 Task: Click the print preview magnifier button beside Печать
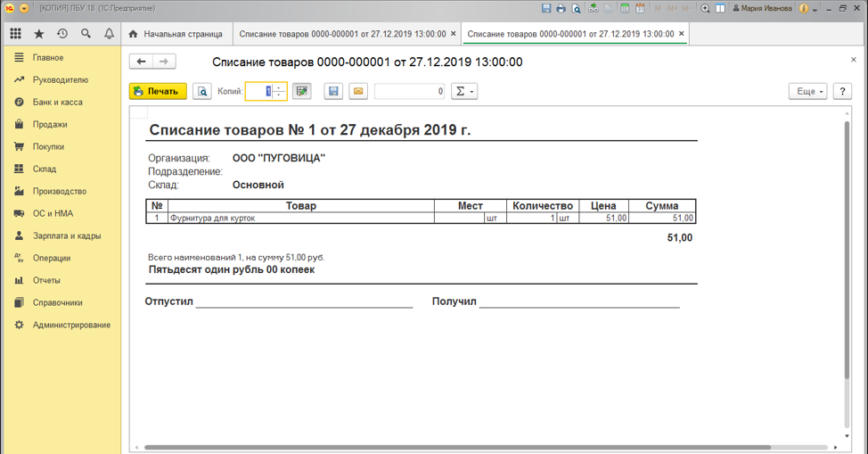click(202, 92)
